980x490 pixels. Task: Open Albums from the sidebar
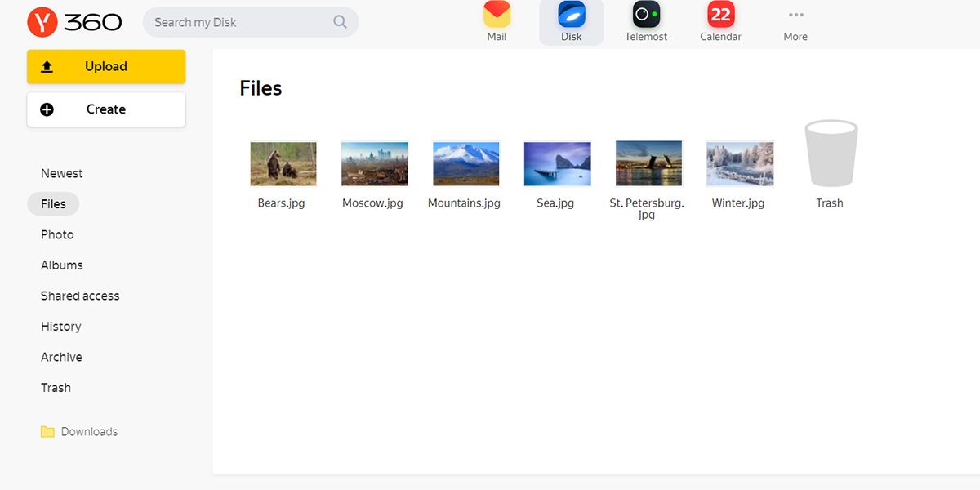click(62, 265)
